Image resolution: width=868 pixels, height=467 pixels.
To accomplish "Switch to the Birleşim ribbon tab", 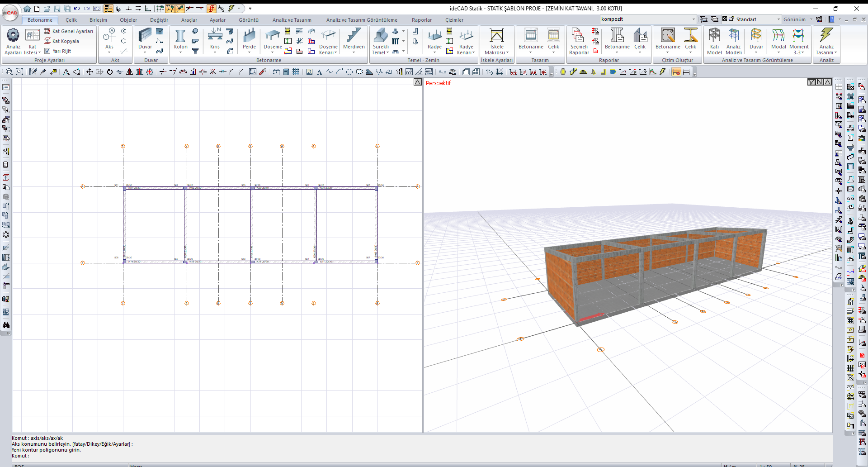I will (98, 20).
